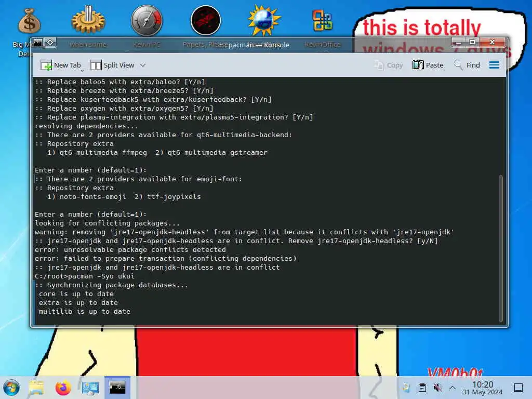Open the gear-shaped desktop icon
Viewport: 532px width, 399px height.
pyautogui.click(x=88, y=20)
